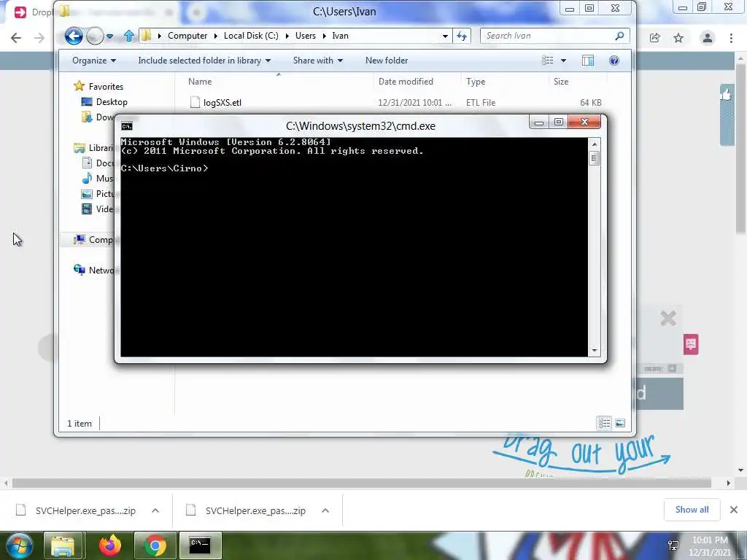Expand the arrow after Computer breadcrumb
747x560 pixels.
click(x=216, y=36)
